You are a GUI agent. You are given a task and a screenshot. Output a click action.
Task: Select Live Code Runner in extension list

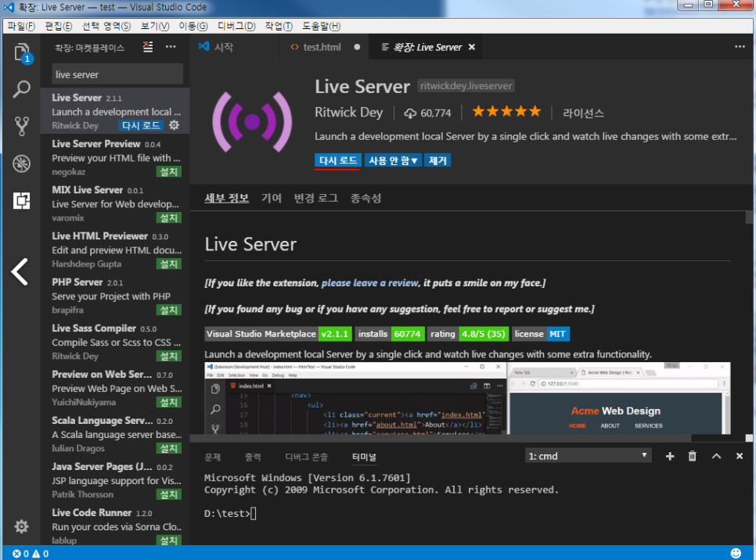point(115,526)
